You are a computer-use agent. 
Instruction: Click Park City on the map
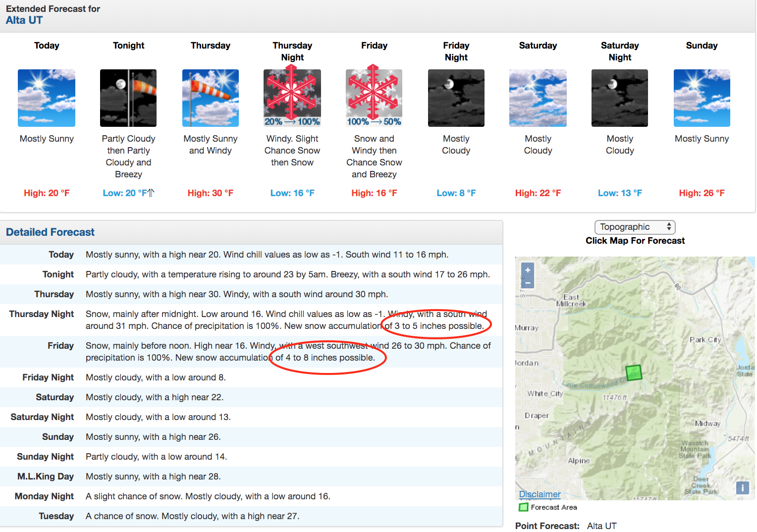tap(705, 340)
